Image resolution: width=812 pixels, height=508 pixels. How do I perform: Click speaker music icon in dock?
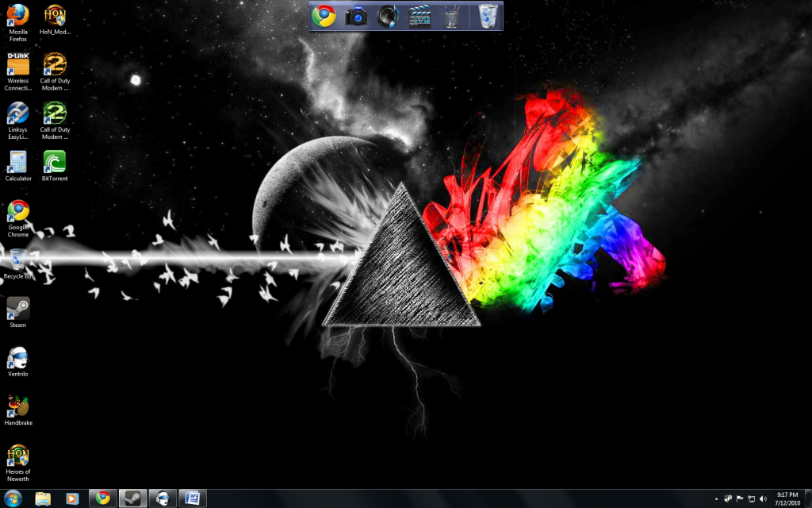tap(388, 16)
